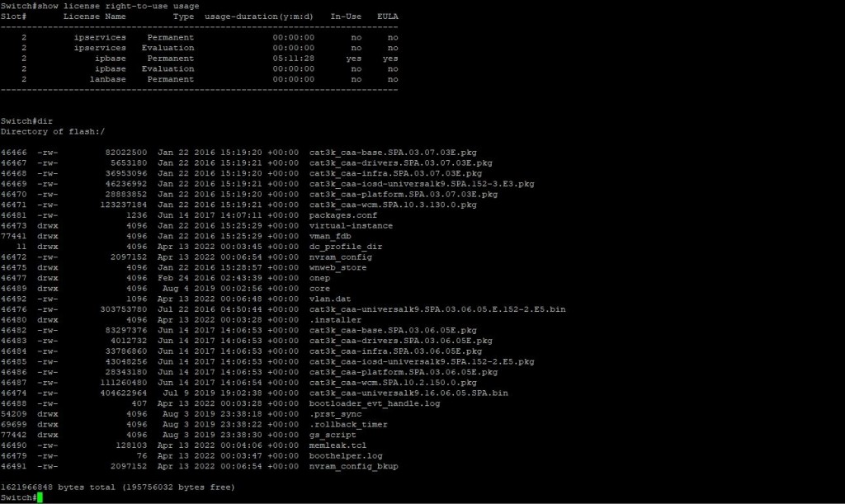The image size is (845, 504).
Task: Click file name cat3k_caa-base.SPA.03.06.05E.pkg
Action: tap(393, 330)
